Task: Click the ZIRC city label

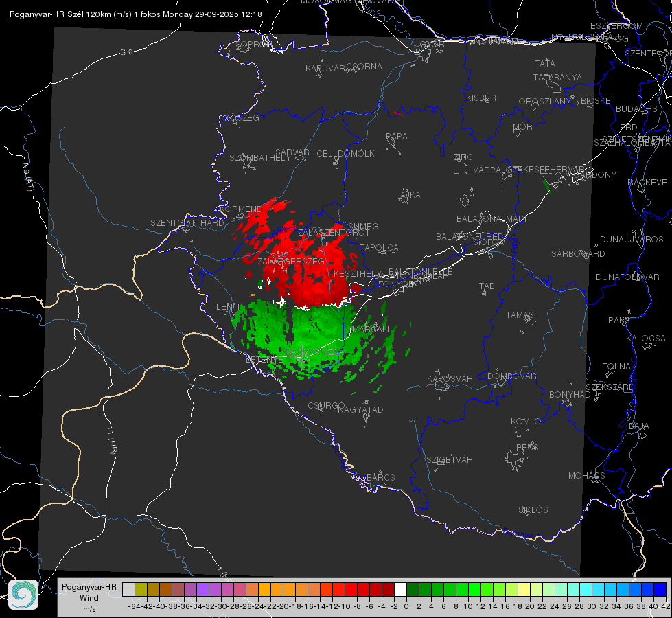Action: 463,157
